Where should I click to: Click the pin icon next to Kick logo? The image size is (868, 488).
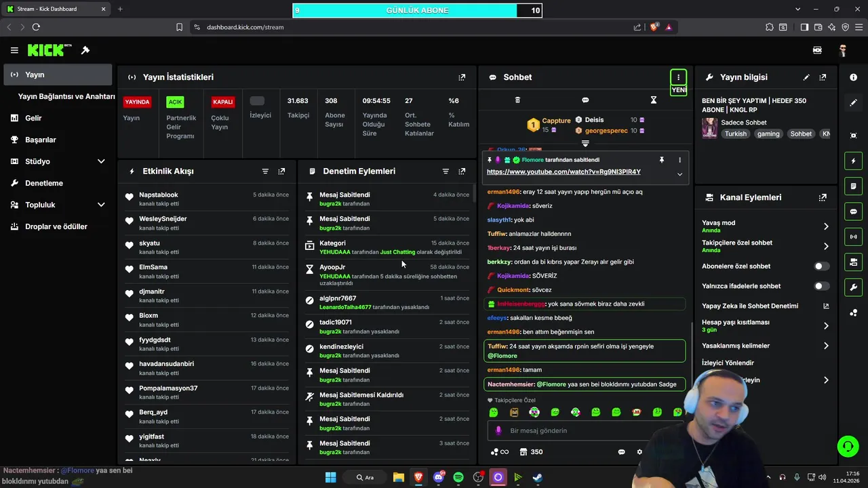pyautogui.click(x=85, y=50)
